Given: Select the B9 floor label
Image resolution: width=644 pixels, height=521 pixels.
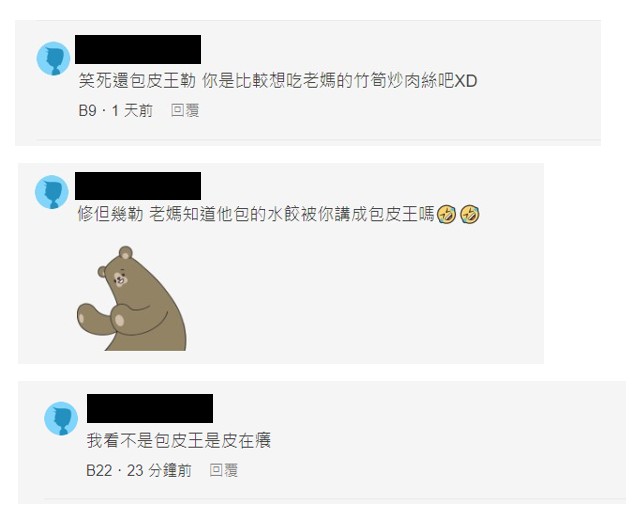Looking at the screenshot, I should 87,110.
